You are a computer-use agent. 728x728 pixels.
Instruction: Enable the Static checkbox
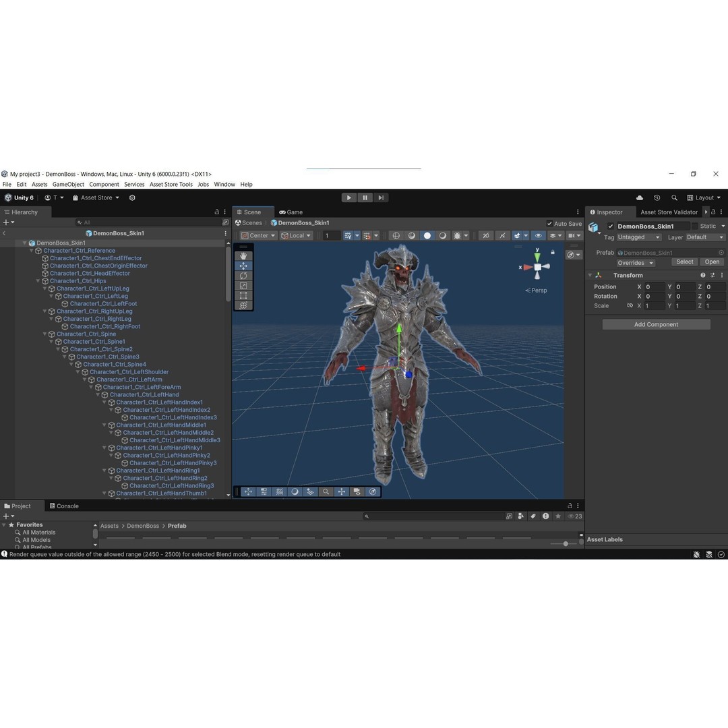695,226
